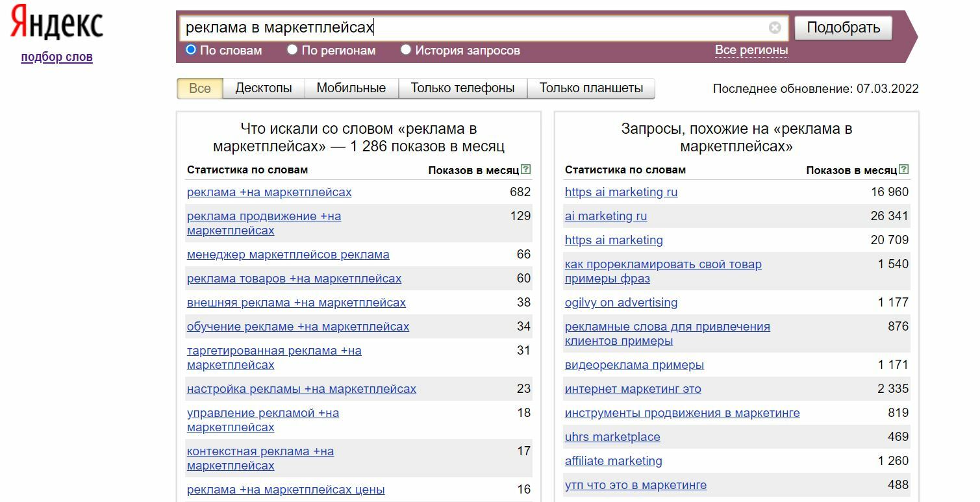Open 'интернет маркетинг это' link
Image resolution: width=980 pixels, height=502 pixels.
pyautogui.click(x=633, y=389)
